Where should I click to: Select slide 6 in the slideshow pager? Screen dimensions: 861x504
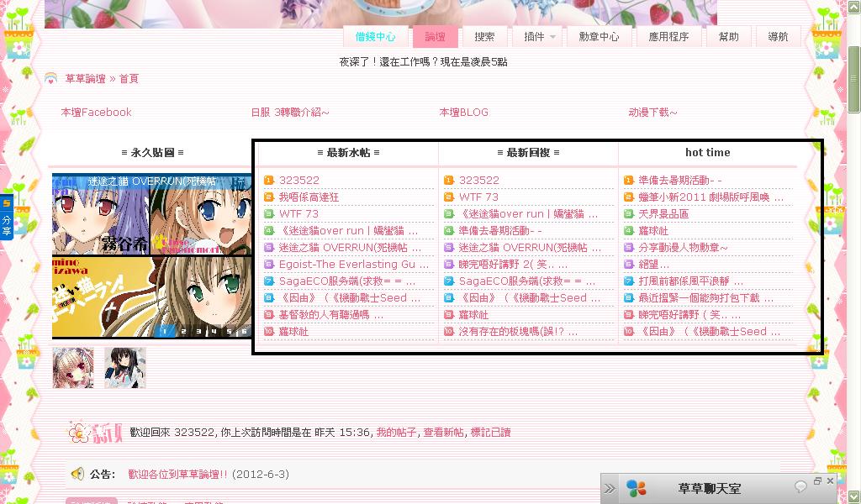point(245,331)
